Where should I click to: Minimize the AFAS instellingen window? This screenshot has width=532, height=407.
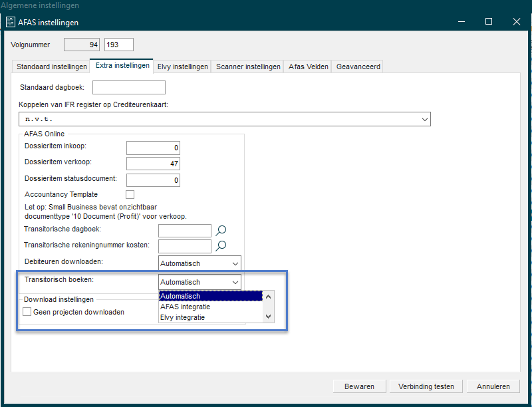[462, 22]
